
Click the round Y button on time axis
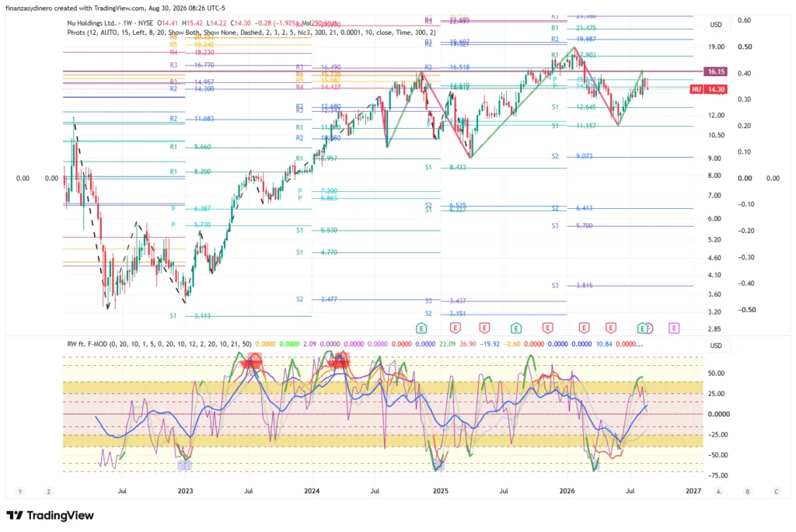point(20,492)
